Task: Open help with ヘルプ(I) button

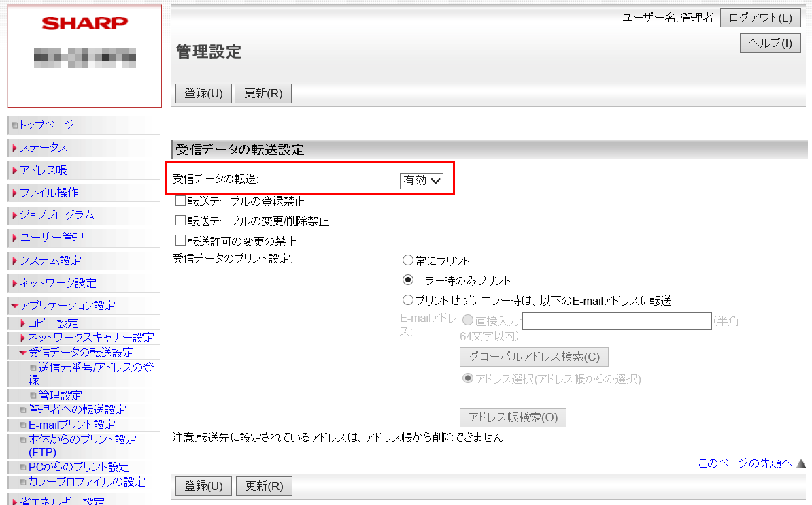Action: 770,43
